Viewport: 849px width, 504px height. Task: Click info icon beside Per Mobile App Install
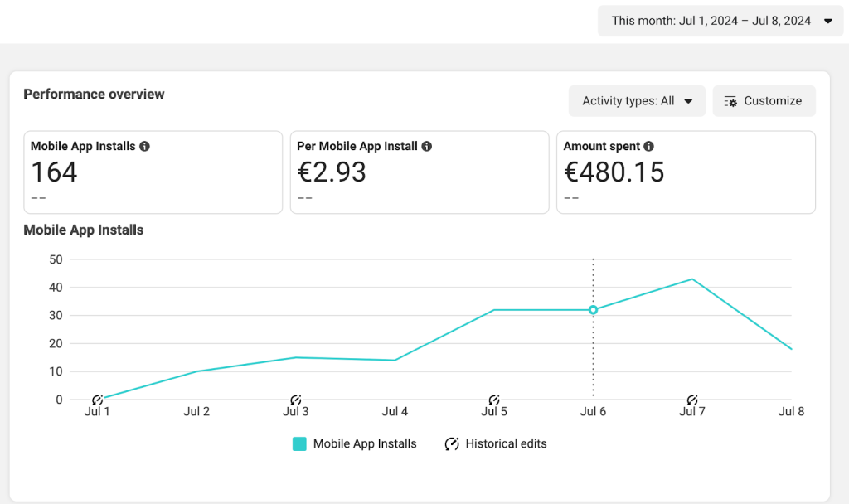pyautogui.click(x=427, y=147)
